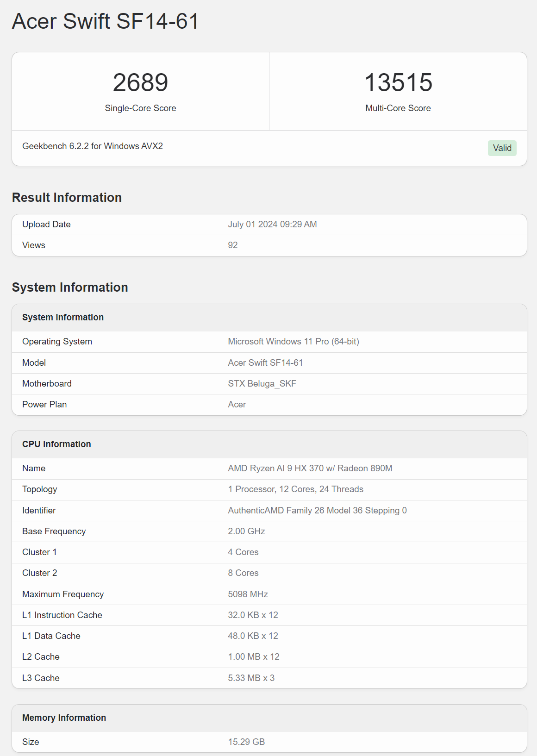Click the Views count 92
This screenshot has height=756, width=537.
[233, 245]
